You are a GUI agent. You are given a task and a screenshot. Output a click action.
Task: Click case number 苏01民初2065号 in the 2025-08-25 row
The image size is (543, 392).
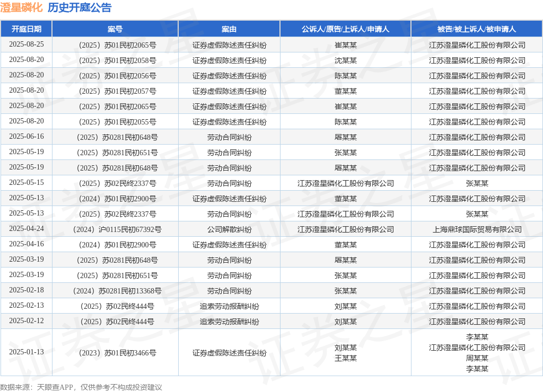pyautogui.click(x=117, y=45)
